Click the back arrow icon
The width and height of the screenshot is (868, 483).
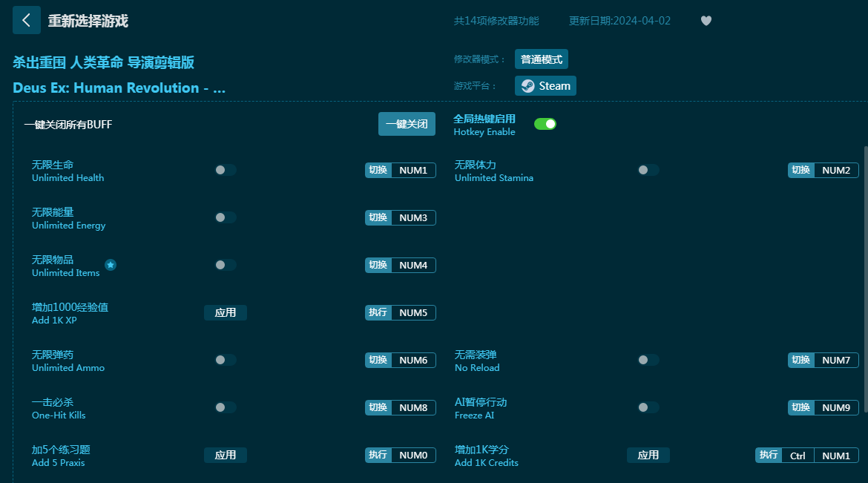[x=26, y=21]
